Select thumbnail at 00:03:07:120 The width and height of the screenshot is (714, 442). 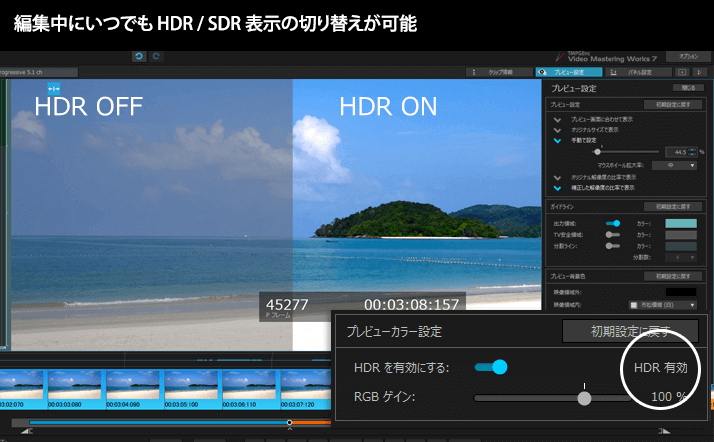[306, 389]
